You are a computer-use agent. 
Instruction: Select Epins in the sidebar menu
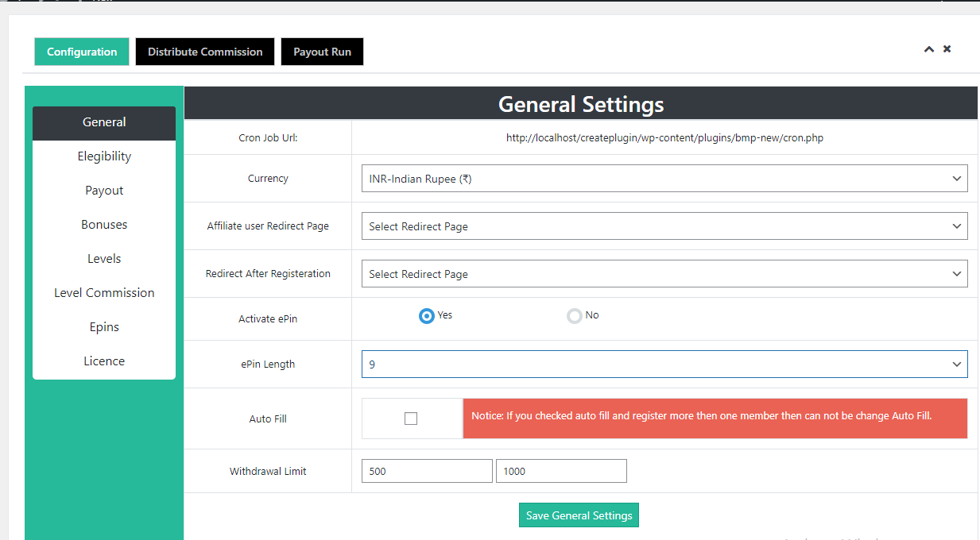pos(104,327)
